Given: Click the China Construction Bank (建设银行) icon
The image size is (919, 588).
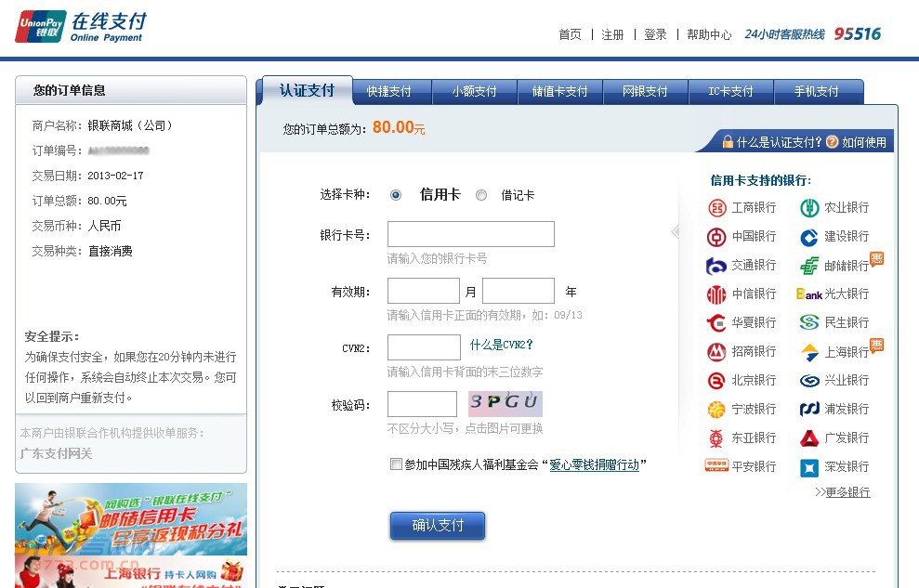Looking at the screenshot, I should (809, 237).
